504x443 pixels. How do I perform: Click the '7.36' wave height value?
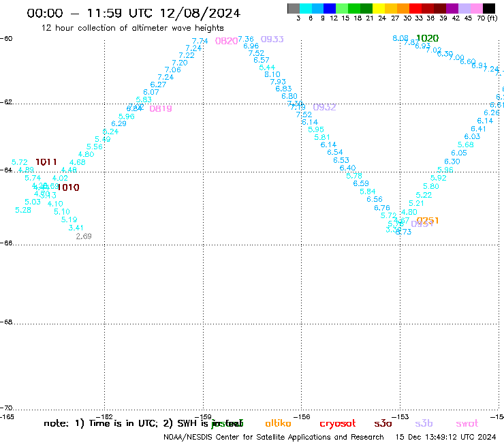coord(246,40)
